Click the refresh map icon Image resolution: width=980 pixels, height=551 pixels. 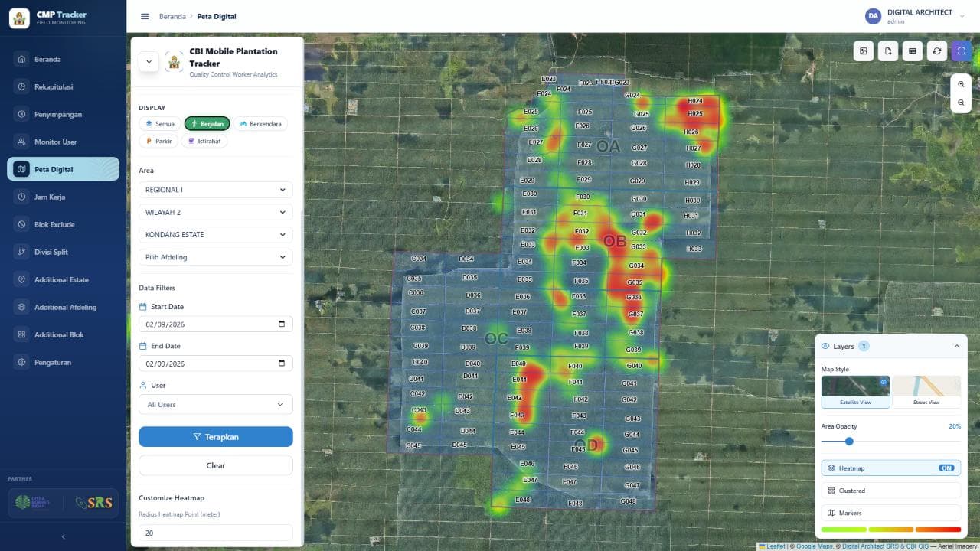(936, 51)
